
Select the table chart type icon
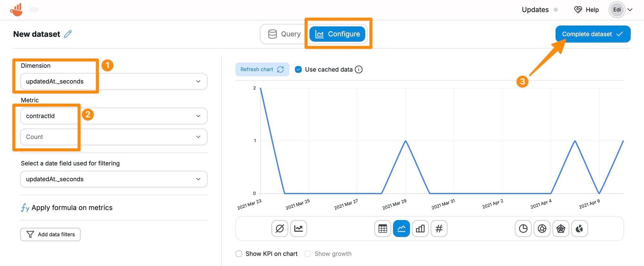point(383,229)
